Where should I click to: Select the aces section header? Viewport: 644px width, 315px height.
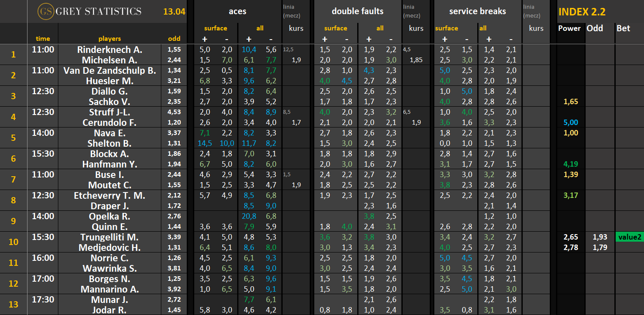pos(237,12)
